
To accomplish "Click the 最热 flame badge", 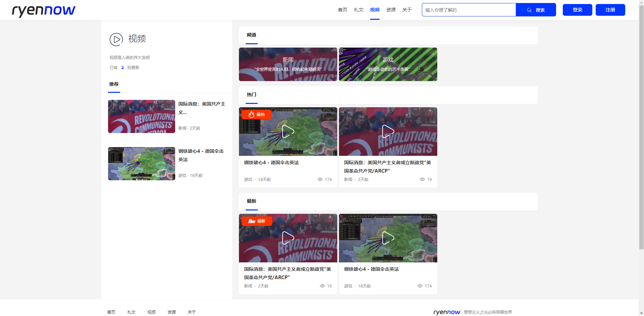I will coord(257,115).
